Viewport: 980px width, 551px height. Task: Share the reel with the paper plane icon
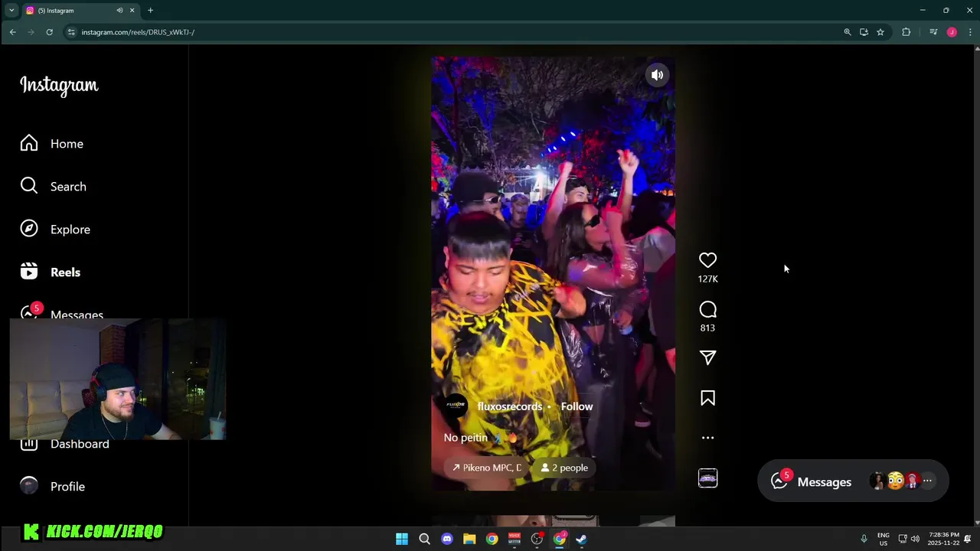[707, 357]
